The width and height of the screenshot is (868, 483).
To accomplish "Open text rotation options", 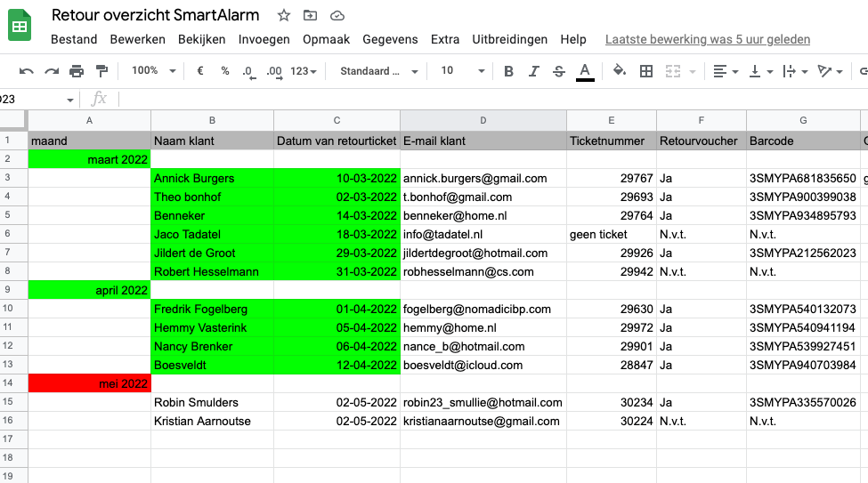I will (830, 71).
